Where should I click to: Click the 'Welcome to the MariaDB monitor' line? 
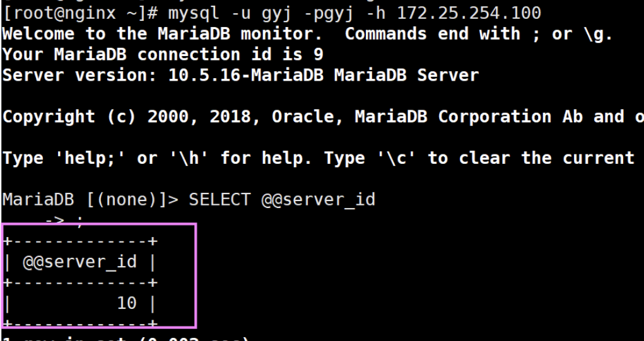[x=161, y=33]
